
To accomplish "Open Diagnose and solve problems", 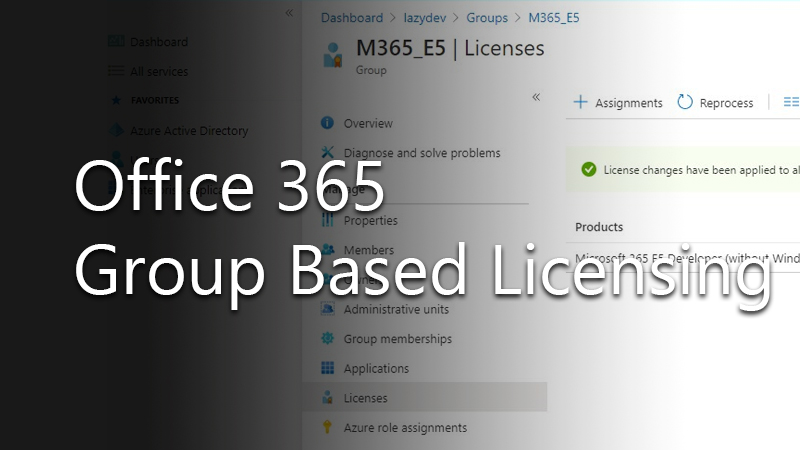I will [x=422, y=153].
